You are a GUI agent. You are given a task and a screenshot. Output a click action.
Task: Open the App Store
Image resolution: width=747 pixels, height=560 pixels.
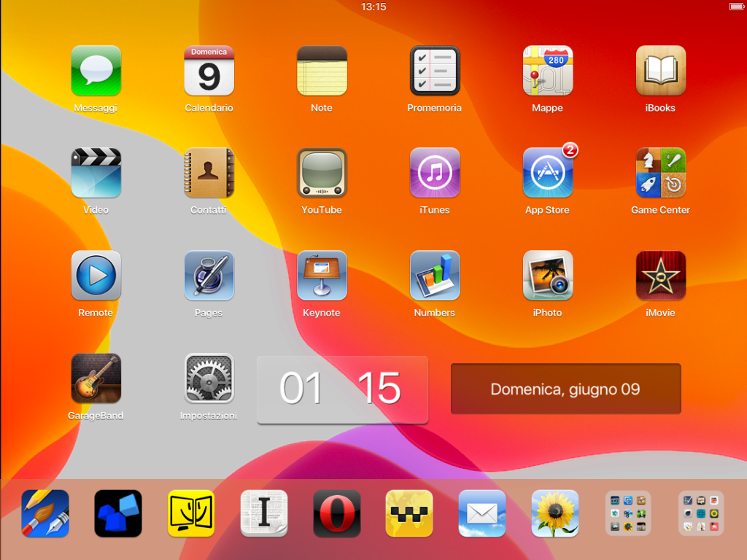tap(547, 173)
